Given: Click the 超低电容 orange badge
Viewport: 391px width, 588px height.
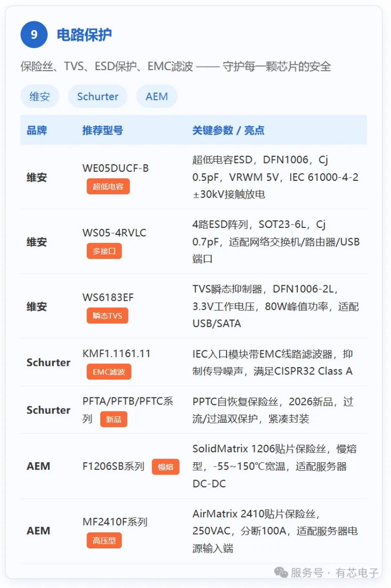Looking at the screenshot, I should tap(108, 186).
